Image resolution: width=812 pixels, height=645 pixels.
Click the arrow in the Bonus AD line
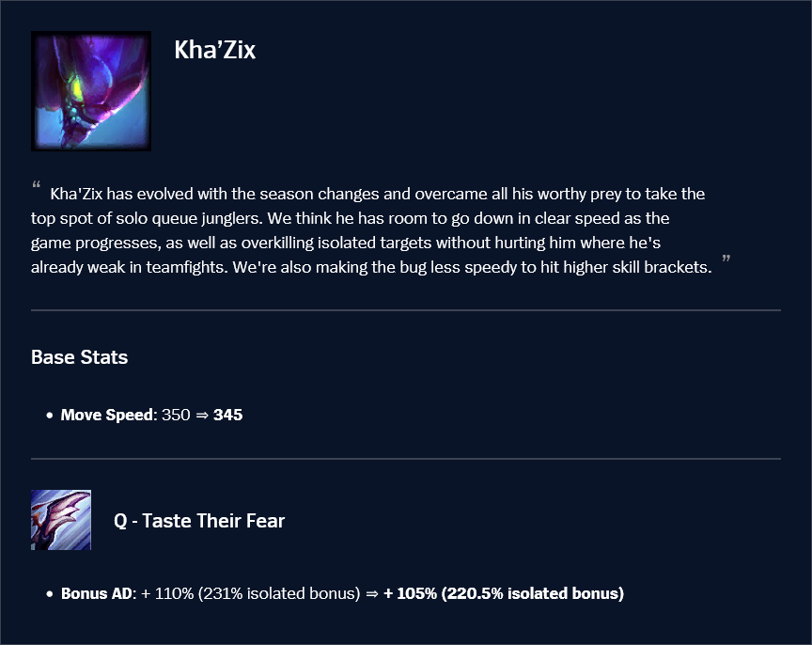[x=372, y=594]
